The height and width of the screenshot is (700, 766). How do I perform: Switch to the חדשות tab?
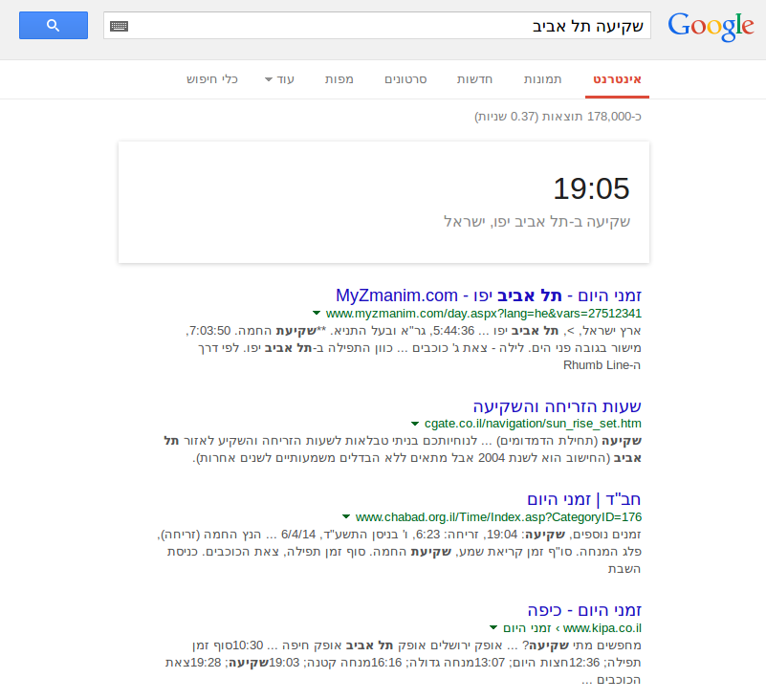[474, 79]
